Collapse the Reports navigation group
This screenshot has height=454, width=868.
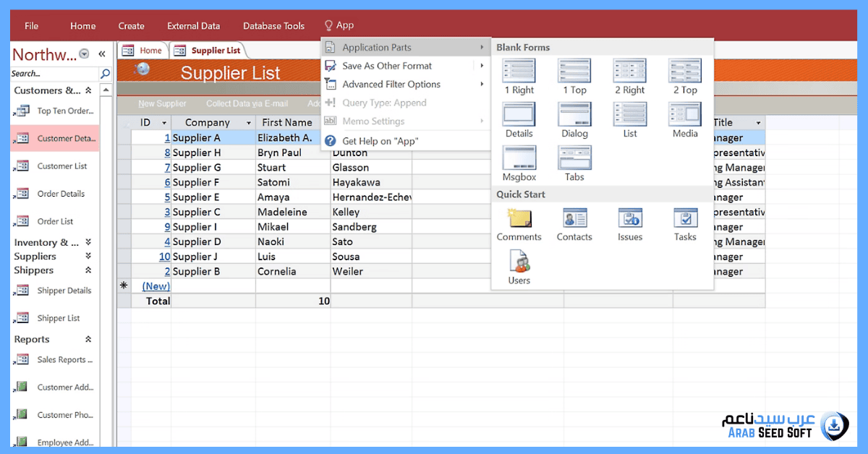(88, 339)
